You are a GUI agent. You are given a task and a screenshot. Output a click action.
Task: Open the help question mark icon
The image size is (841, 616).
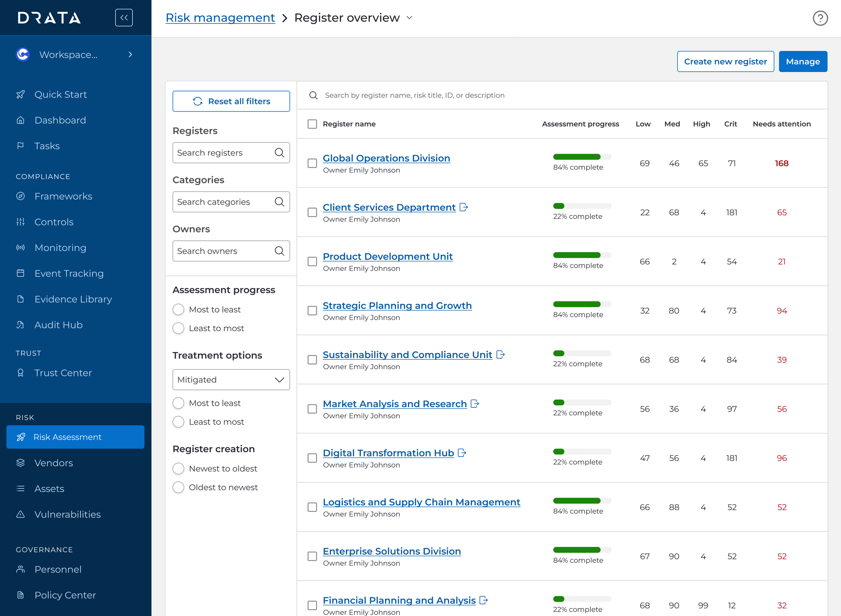pyautogui.click(x=820, y=18)
